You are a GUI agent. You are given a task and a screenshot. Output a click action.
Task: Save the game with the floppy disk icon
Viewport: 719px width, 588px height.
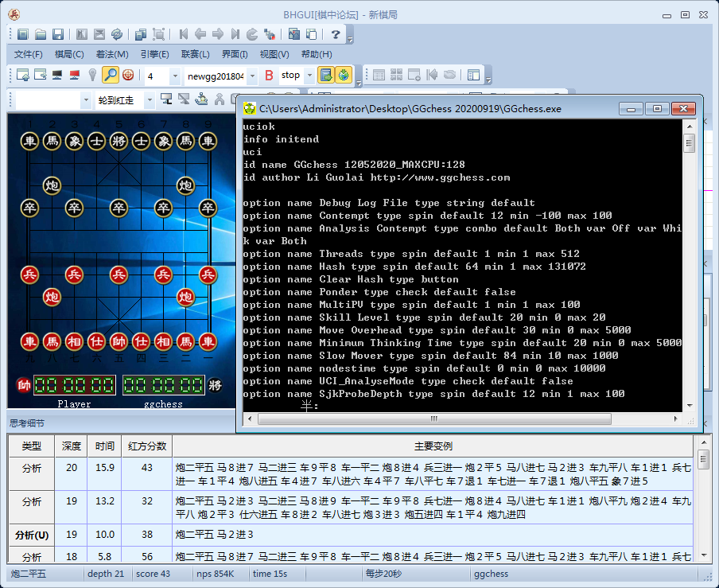click(58, 34)
